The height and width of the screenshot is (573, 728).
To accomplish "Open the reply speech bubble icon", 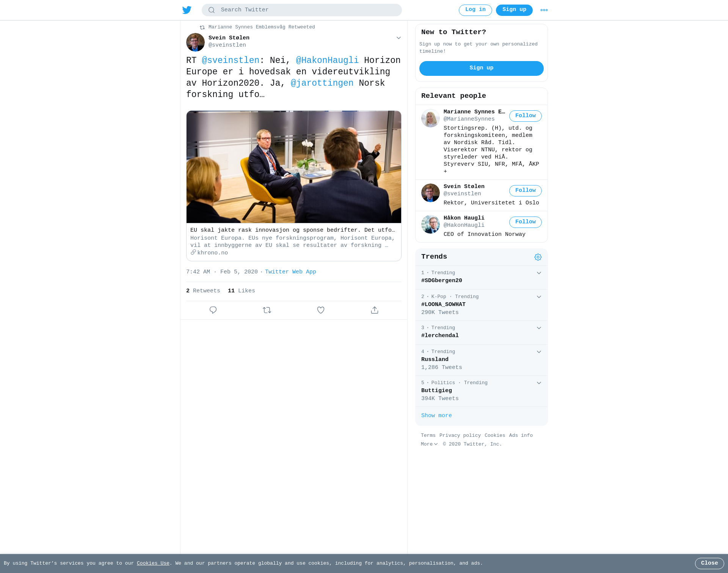I will click(x=213, y=310).
